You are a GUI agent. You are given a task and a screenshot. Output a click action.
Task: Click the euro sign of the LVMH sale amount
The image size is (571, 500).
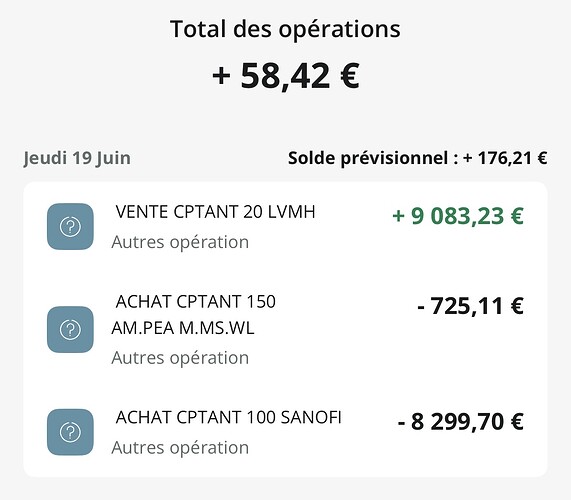517,216
